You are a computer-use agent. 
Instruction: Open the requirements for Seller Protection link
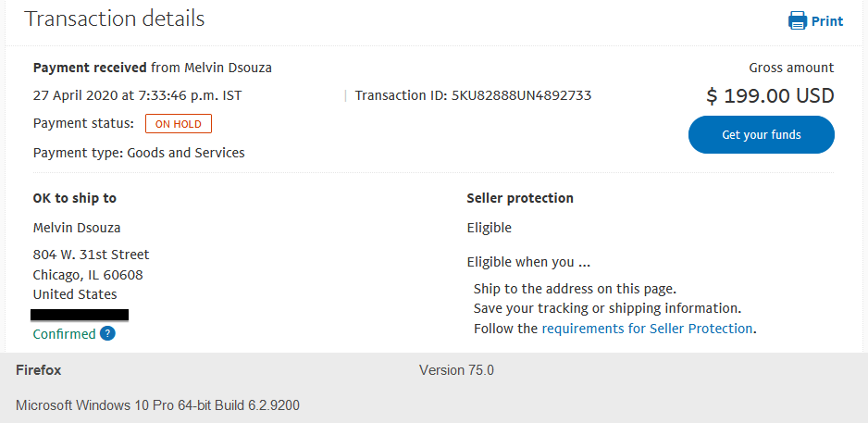(647, 329)
